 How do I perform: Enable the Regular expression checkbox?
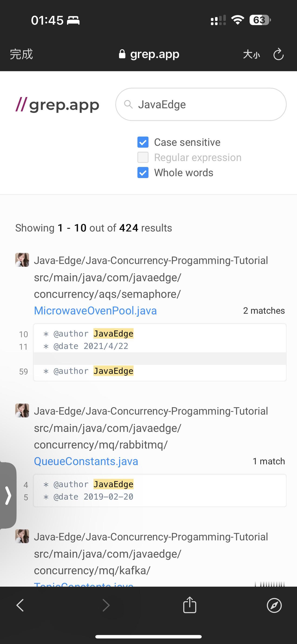tap(143, 157)
